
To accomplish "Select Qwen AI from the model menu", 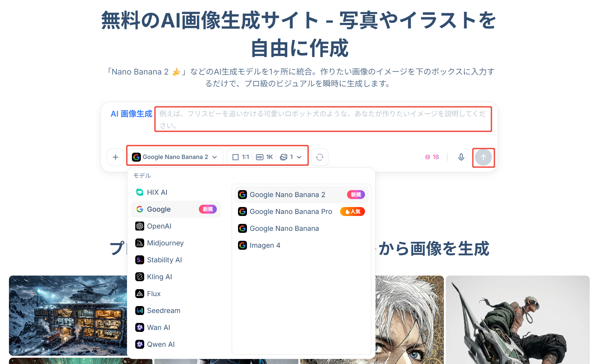I will point(161,344).
